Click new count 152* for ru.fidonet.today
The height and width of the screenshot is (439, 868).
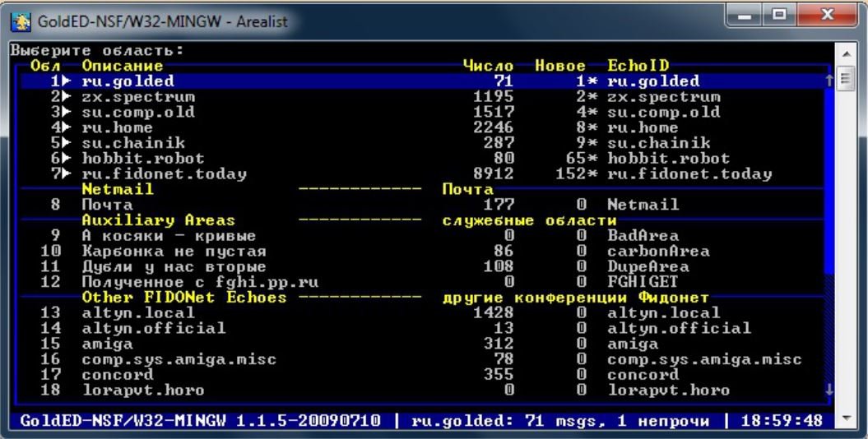[x=577, y=174]
